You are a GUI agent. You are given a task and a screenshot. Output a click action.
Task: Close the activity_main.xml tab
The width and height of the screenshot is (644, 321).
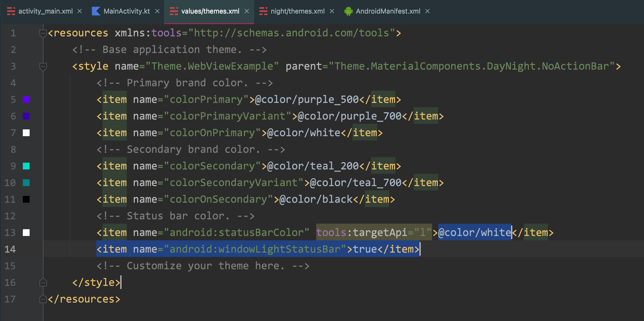80,11
